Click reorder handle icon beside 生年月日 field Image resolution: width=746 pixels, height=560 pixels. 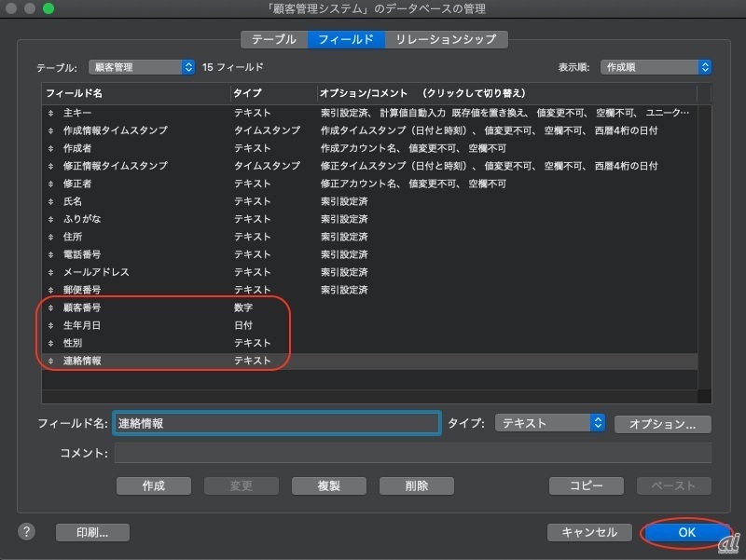click(x=52, y=325)
